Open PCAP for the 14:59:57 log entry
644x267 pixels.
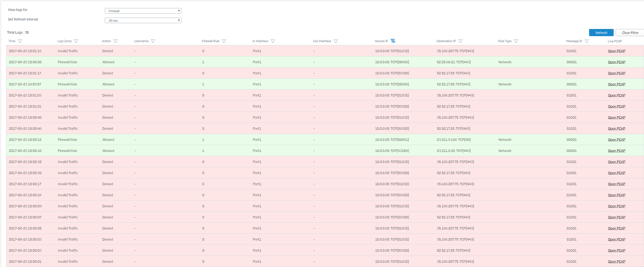point(617,84)
